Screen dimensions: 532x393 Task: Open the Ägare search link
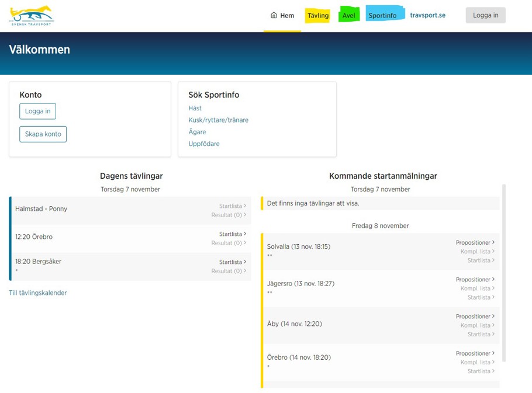[197, 132]
